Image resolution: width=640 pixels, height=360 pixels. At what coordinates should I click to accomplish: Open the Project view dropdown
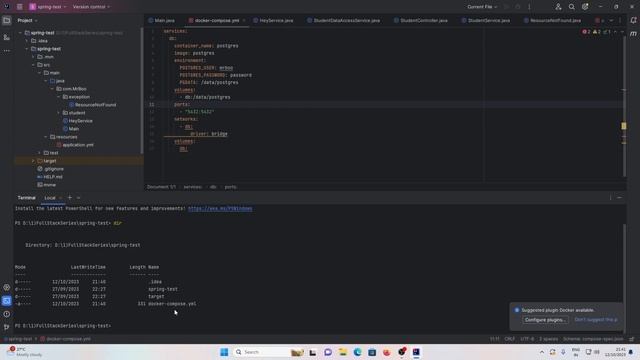(x=27, y=20)
